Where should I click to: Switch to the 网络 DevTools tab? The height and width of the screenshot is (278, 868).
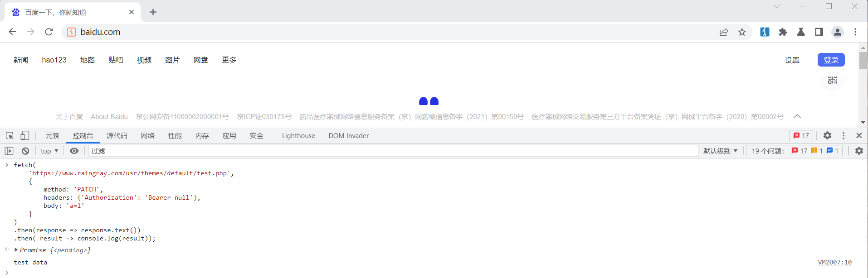148,136
